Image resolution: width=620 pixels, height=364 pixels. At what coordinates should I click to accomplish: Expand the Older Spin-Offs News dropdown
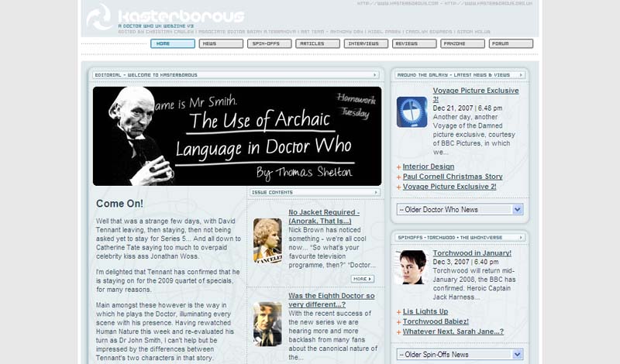coord(460,355)
